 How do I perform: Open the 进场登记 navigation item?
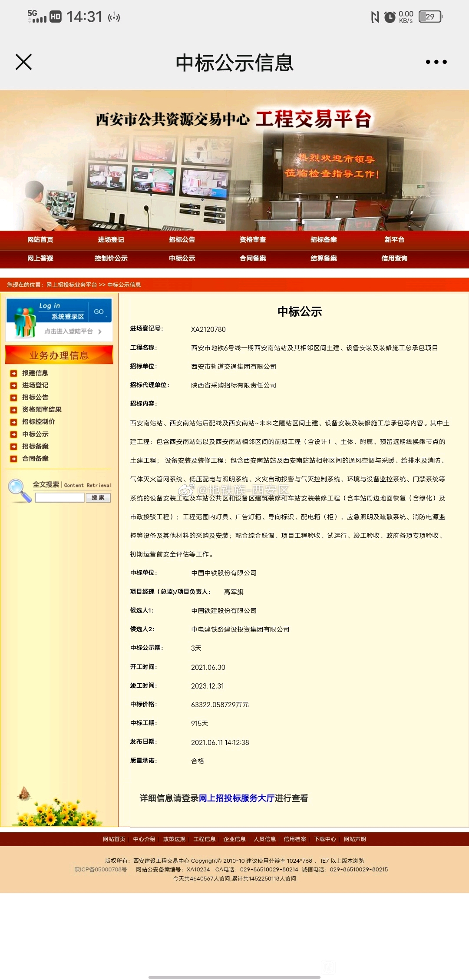(x=111, y=240)
